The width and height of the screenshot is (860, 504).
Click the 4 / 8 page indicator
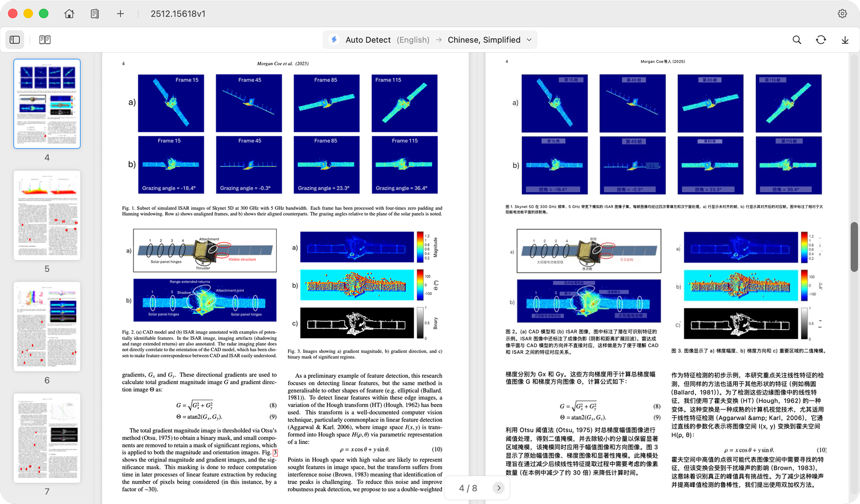(468, 488)
